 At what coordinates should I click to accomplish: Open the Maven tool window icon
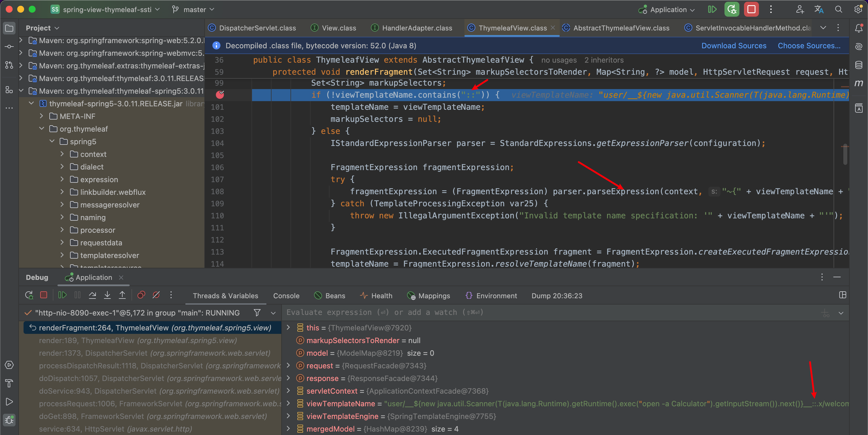point(859,83)
